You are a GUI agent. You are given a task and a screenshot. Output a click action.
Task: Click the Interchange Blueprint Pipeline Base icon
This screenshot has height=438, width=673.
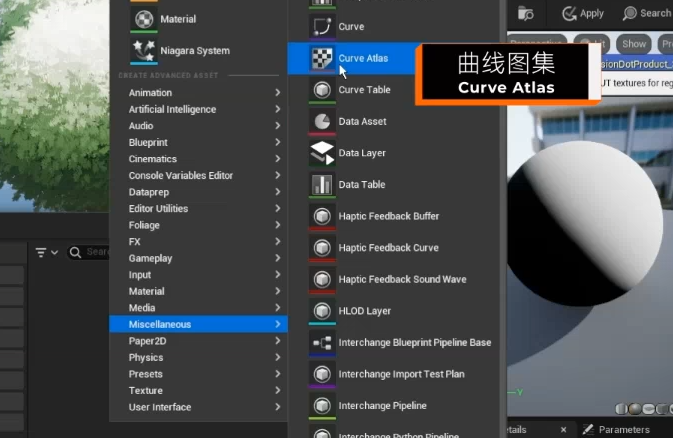[321, 343]
